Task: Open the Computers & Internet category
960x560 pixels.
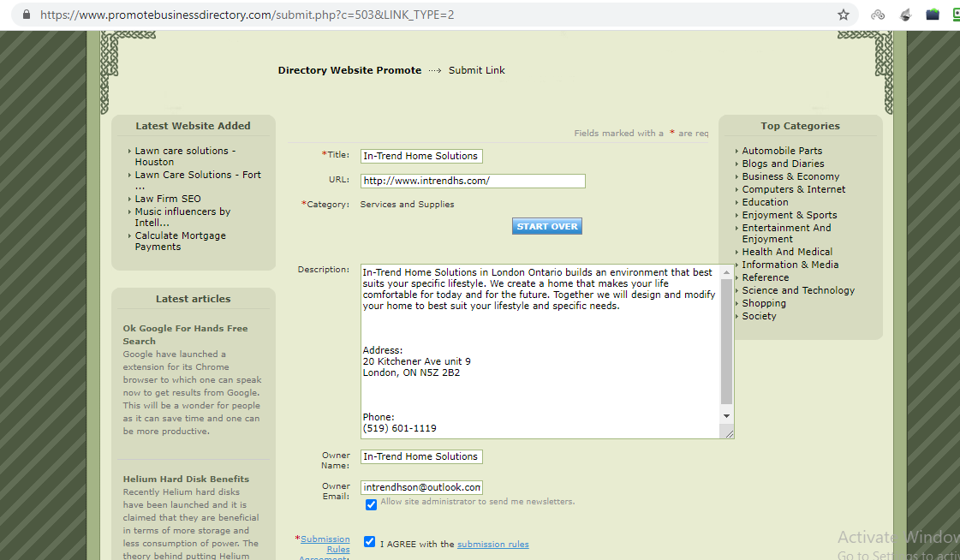Action: pyautogui.click(x=794, y=189)
